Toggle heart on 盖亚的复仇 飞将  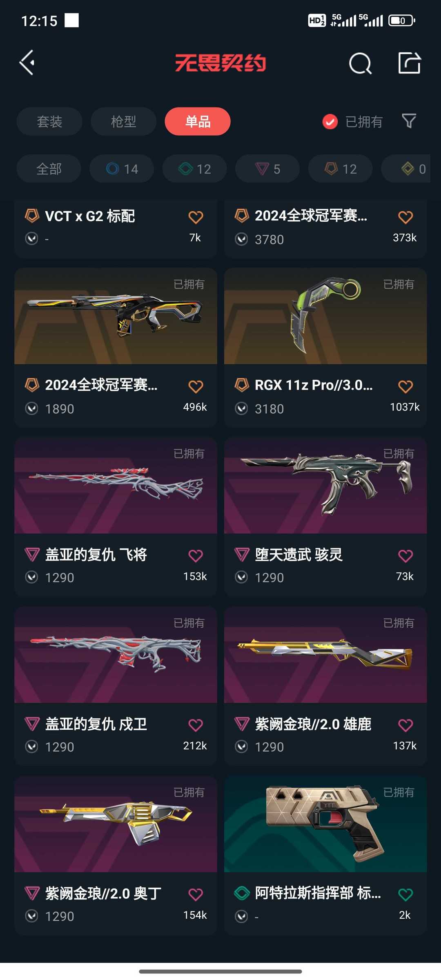coord(195,555)
